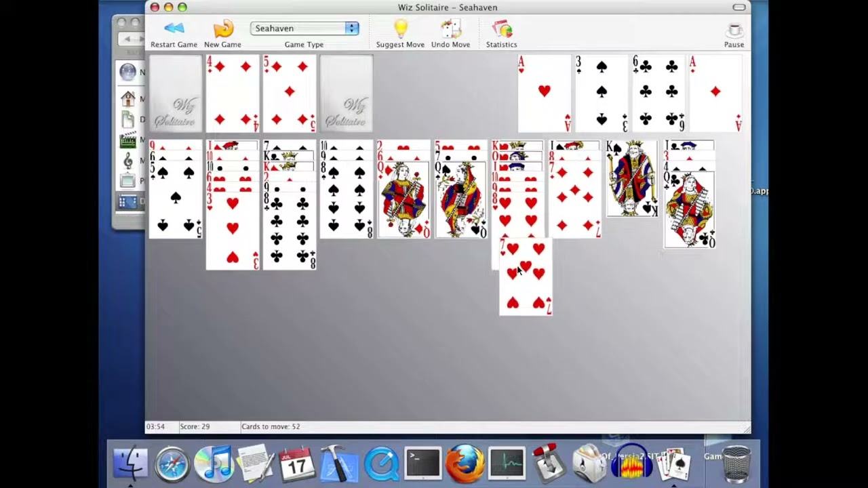Open the Trash in the Dock
The height and width of the screenshot is (488, 868).
click(x=736, y=464)
